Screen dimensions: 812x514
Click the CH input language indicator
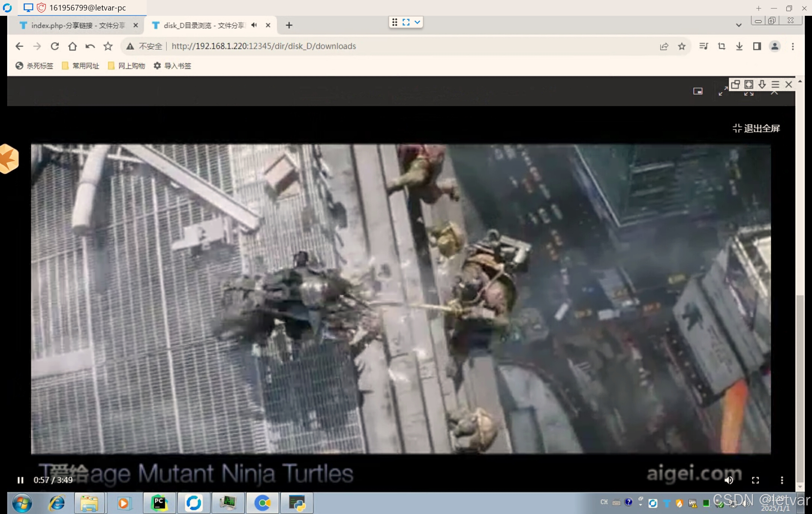pyautogui.click(x=604, y=502)
